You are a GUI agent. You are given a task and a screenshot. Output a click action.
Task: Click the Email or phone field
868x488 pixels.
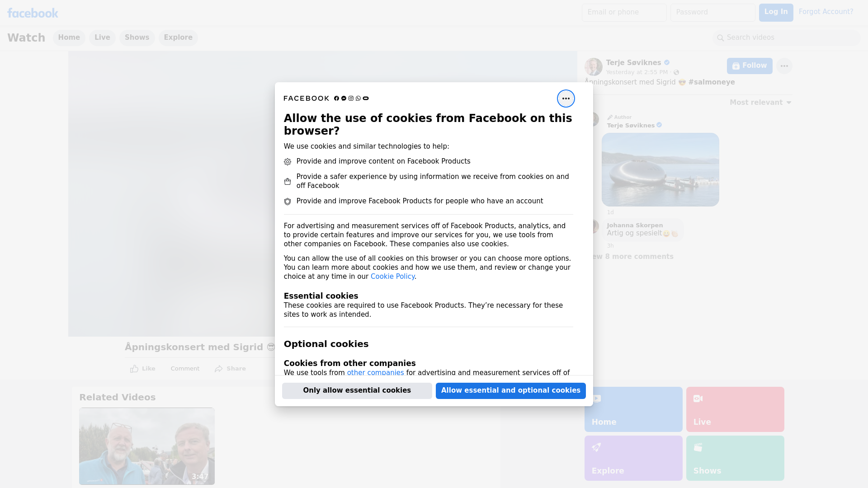click(x=624, y=12)
